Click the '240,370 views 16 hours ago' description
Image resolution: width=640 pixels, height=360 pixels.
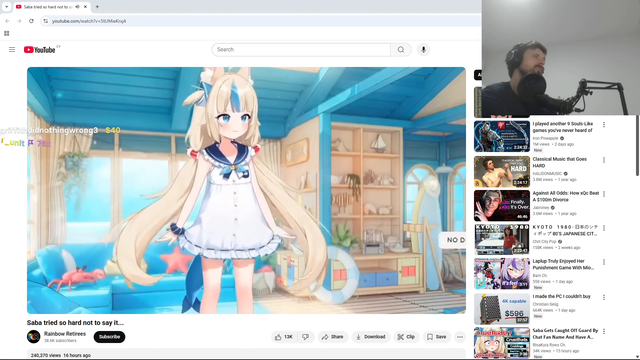pyautogui.click(x=61, y=355)
